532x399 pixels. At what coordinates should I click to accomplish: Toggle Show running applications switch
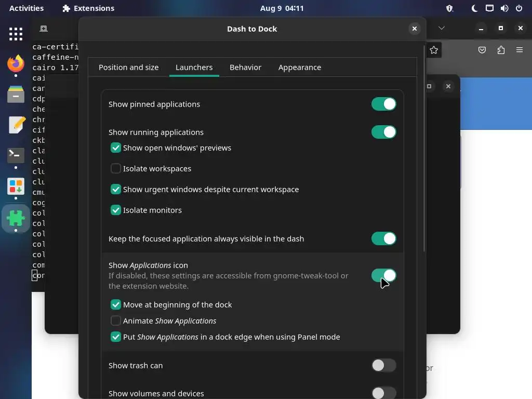384,132
